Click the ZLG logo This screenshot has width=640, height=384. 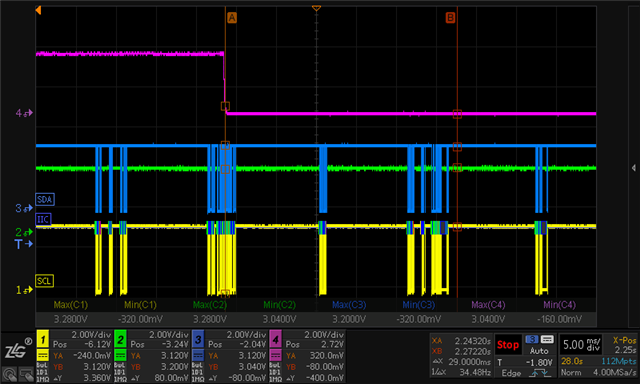[x=18, y=349]
